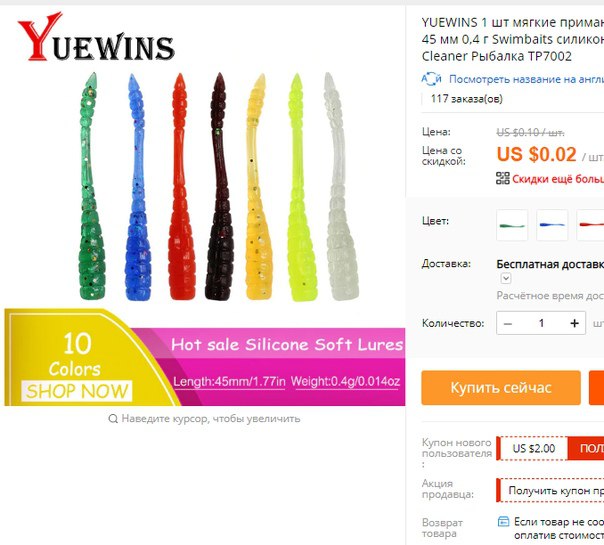Viewport: 604px width, 545px height.
Task: Click the Купить сейчас button
Action: [x=501, y=387]
